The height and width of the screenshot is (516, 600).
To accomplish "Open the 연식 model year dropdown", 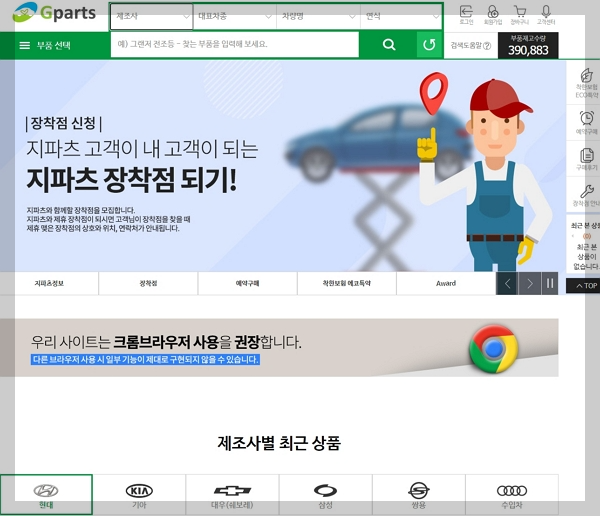I will click(401, 16).
